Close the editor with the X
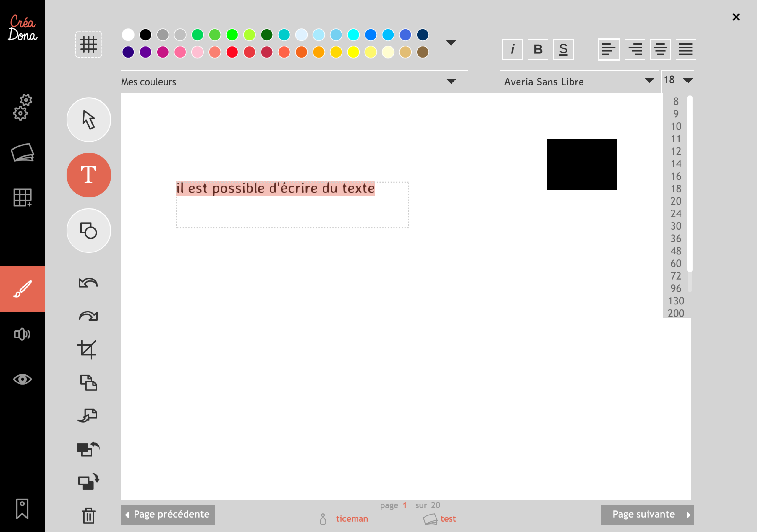Screen dimensions: 757x532 click(736, 17)
